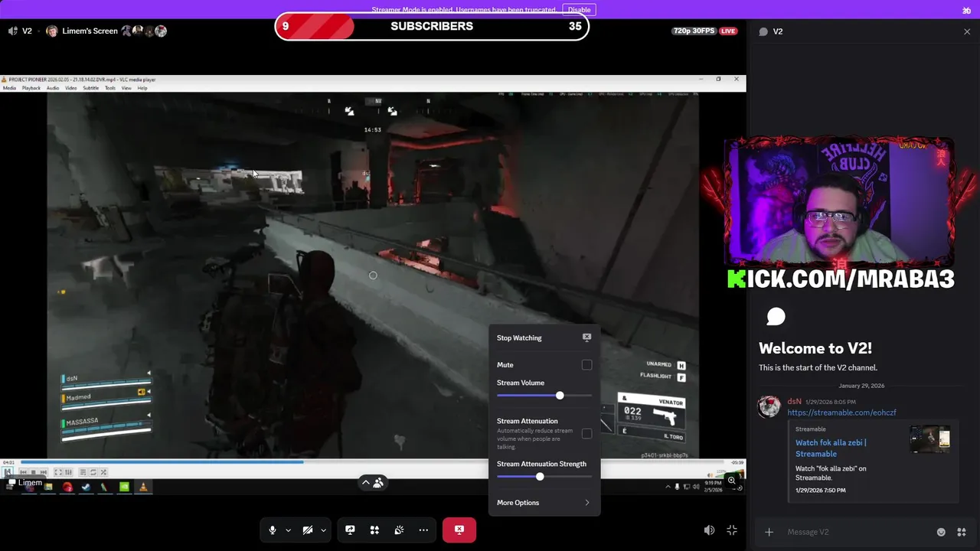The image size is (980, 551).
Task: Click the dsN username in chat
Action: click(x=794, y=402)
